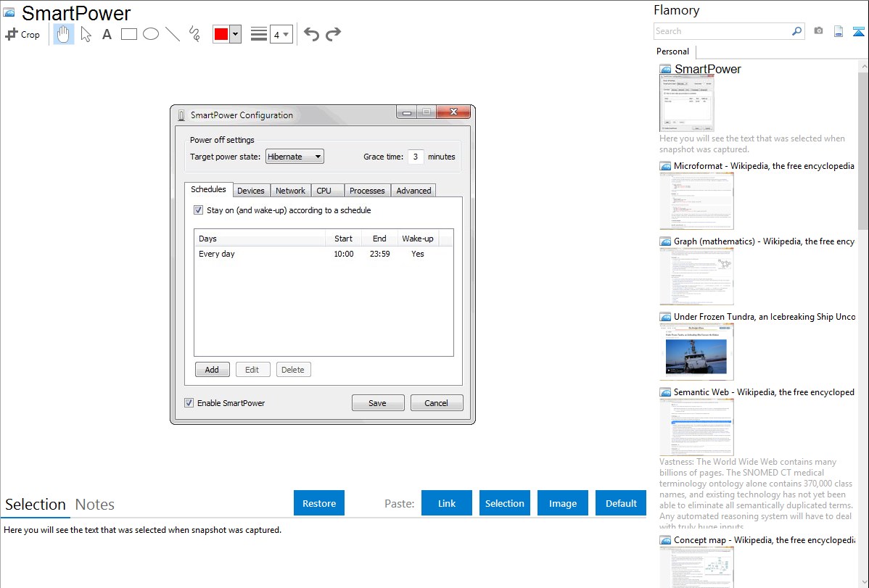
Task: Pick the ellipse shape tool
Action: pos(151,34)
